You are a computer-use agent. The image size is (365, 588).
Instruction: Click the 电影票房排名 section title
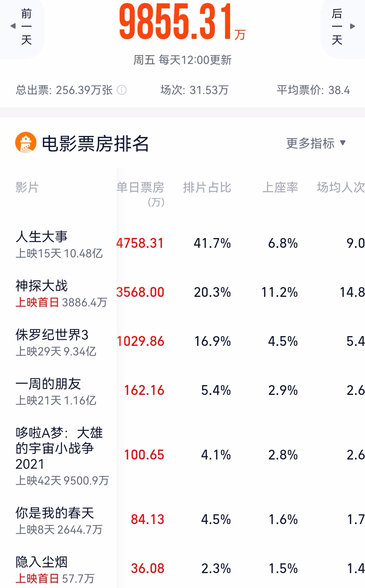(95, 143)
